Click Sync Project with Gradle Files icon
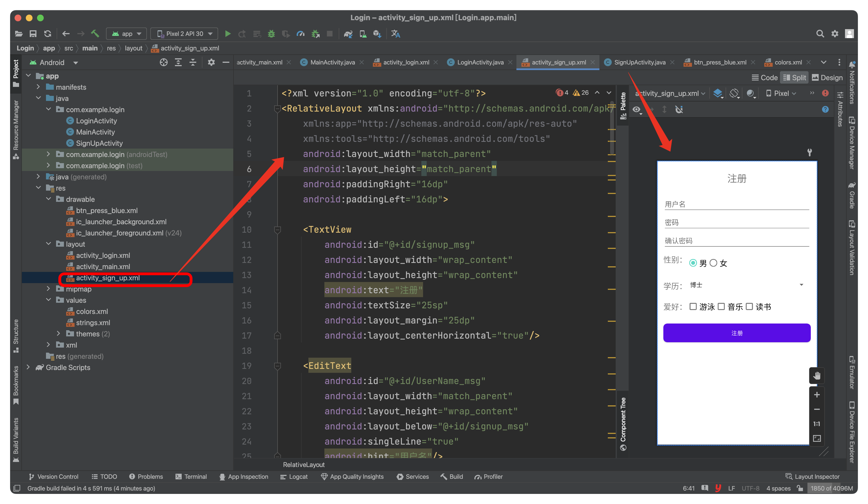Viewport: 868px width, 504px height. 348,34
